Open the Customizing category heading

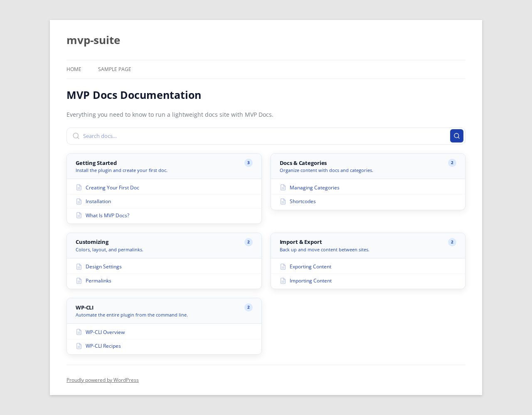tap(92, 242)
